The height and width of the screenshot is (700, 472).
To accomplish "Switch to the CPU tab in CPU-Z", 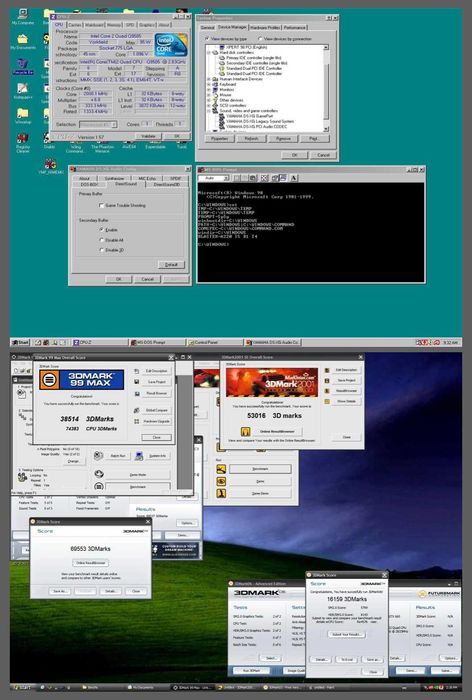I will coord(59,25).
